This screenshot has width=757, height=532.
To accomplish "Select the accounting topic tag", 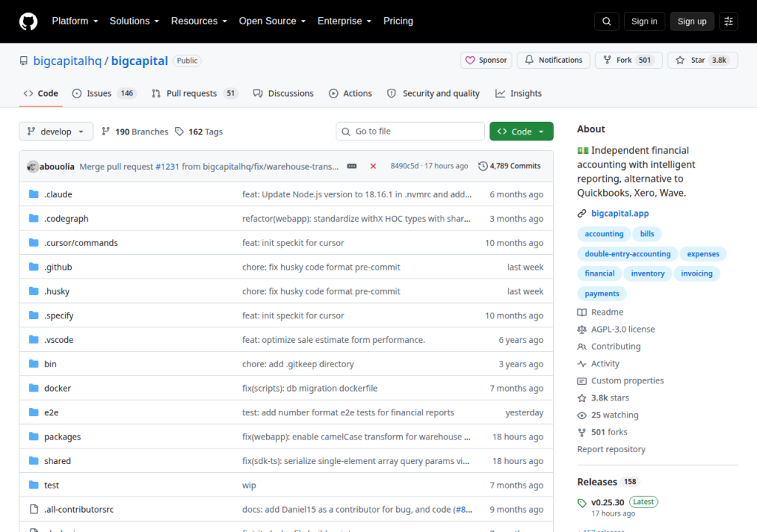I will [x=604, y=233].
